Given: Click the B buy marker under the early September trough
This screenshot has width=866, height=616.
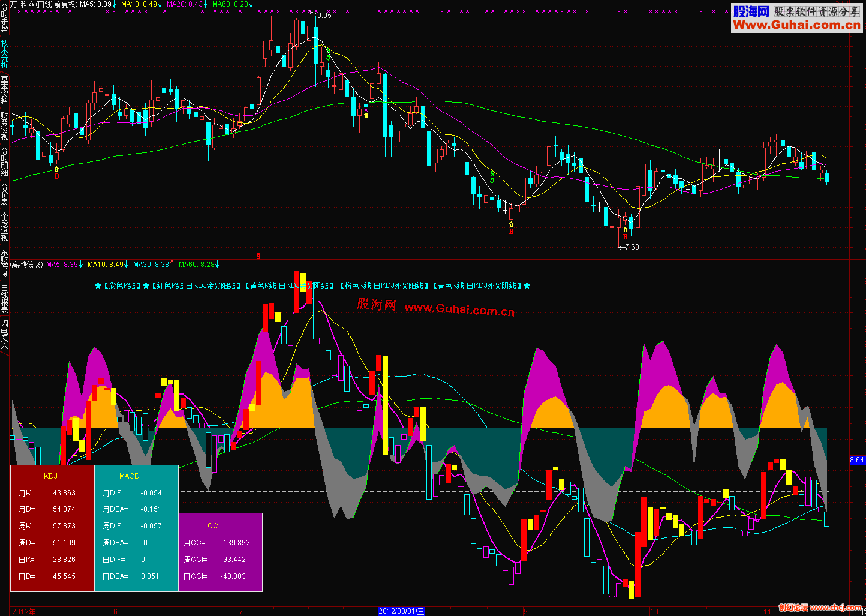Looking at the screenshot, I should 511,231.
